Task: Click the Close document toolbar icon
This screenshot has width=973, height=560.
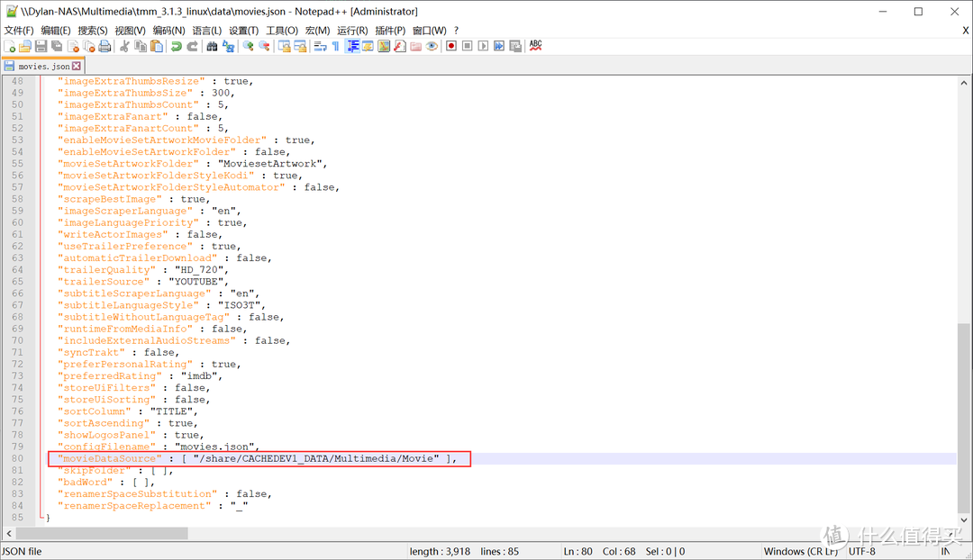Action: 73,47
